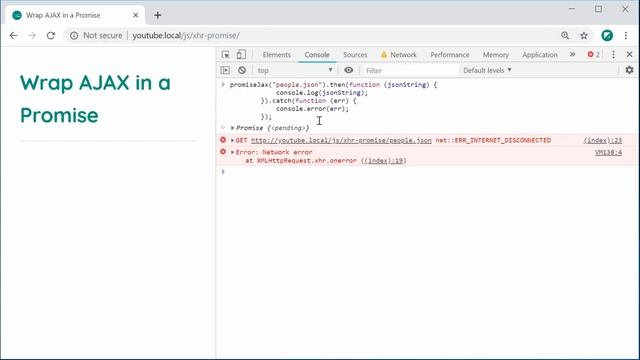This screenshot has width=640, height=360.
Task: Create a live expression with eye icon
Action: pos(349,70)
